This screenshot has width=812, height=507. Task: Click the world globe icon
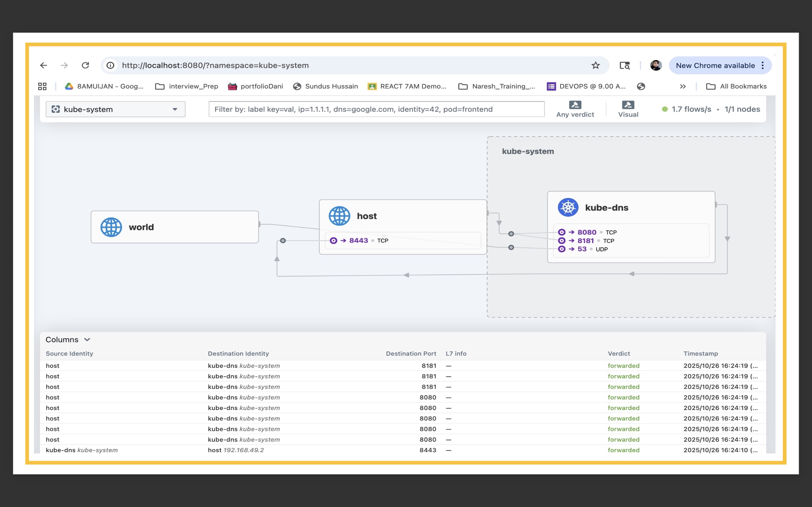pos(111,227)
